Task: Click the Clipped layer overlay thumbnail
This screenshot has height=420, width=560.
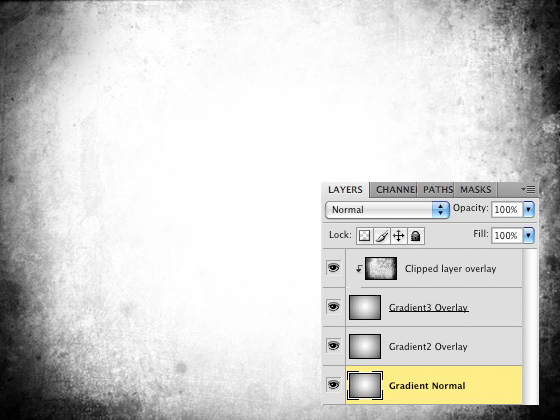Action: point(381,269)
